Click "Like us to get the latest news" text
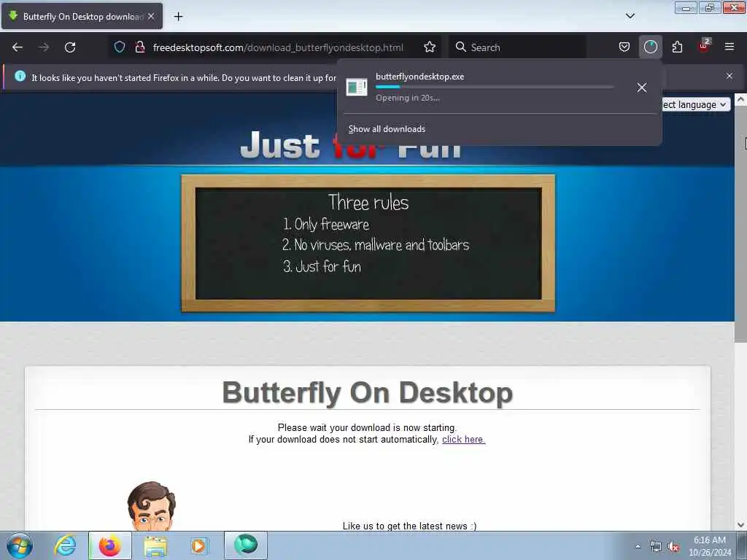Viewport: 747px width, 560px height. pos(409,526)
